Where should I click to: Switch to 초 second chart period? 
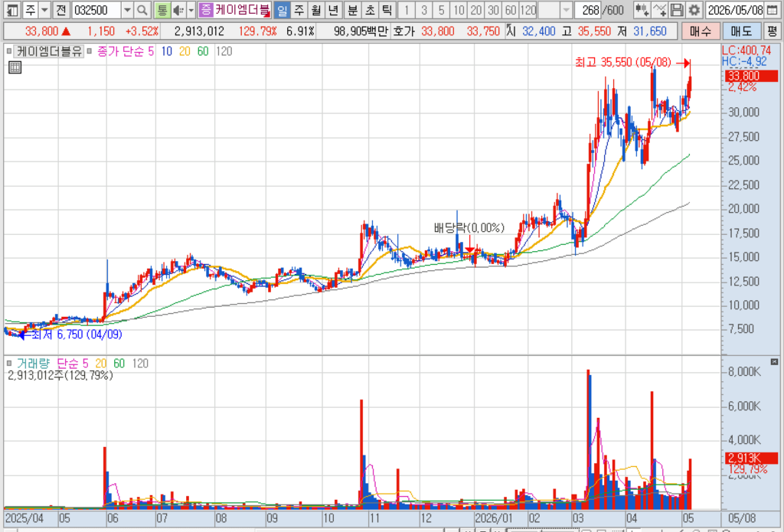tap(370, 9)
